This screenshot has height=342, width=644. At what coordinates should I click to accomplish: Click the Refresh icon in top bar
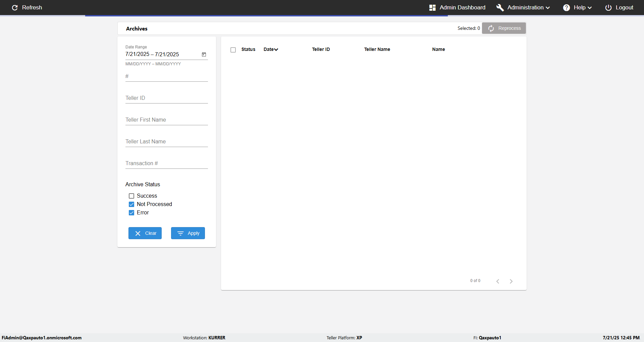(15, 7)
